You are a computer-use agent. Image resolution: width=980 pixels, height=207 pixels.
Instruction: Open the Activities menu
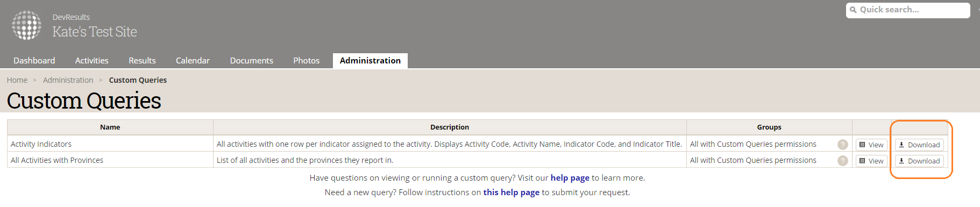(92, 61)
